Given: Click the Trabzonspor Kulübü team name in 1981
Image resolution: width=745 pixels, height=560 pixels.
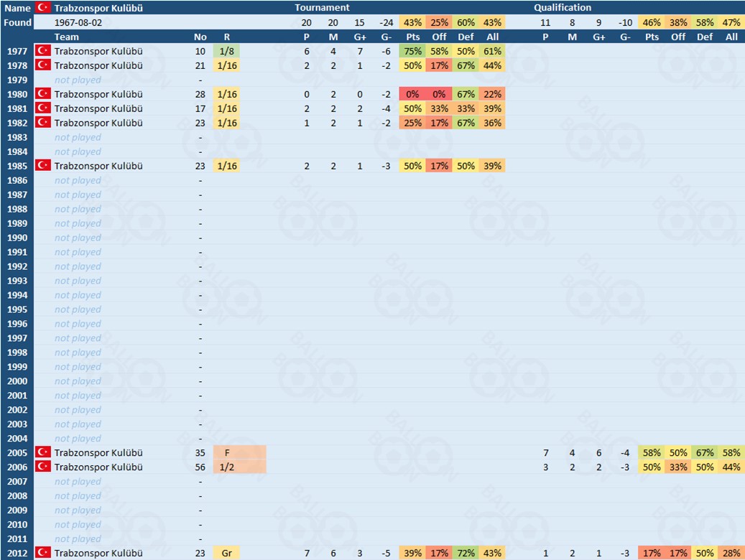Looking at the screenshot, I should coord(98,108).
